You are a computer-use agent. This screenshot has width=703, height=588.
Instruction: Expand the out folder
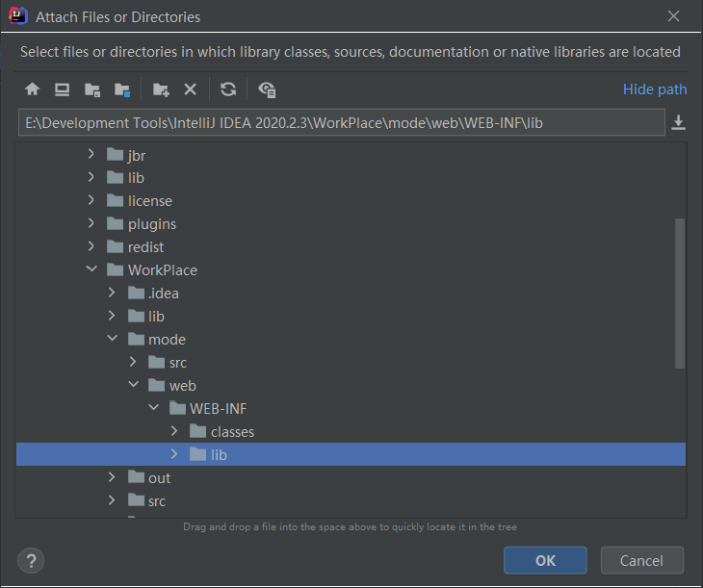pos(112,477)
